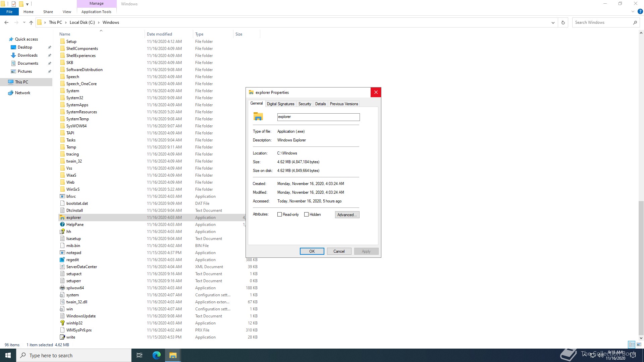The width and height of the screenshot is (644, 362).
Task: Open recent locations dropdown arrow
Action: (x=24, y=22)
